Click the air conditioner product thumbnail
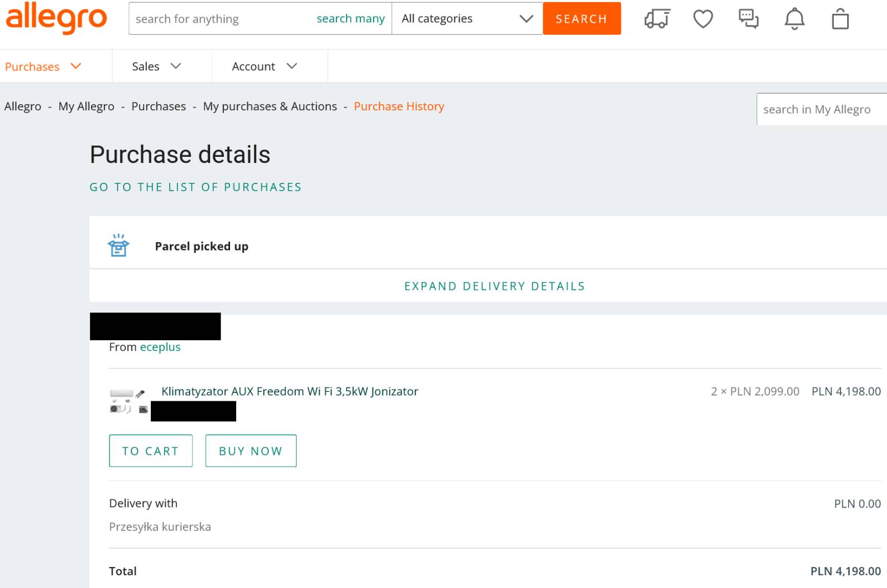 129,401
